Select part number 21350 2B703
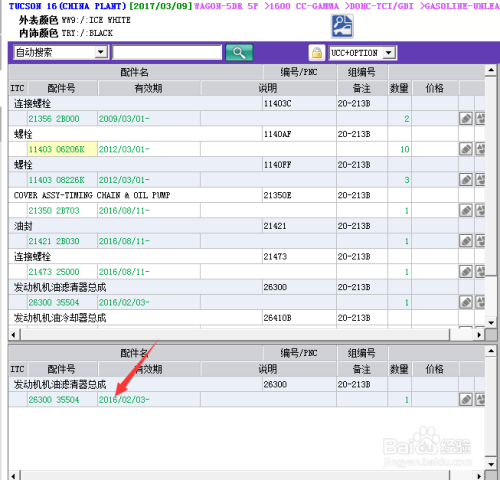Viewport: 500px width, 480px height. click(x=54, y=211)
